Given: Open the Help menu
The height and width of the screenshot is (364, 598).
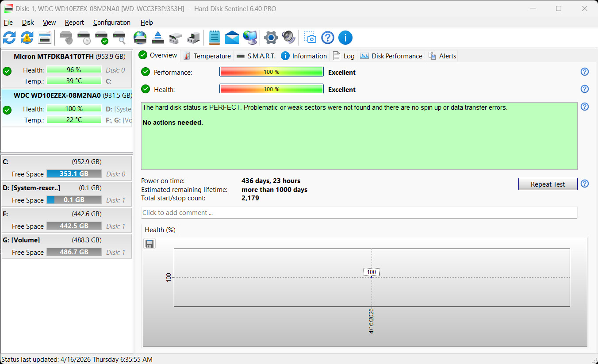Looking at the screenshot, I should pyautogui.click(x=147, y=23).
